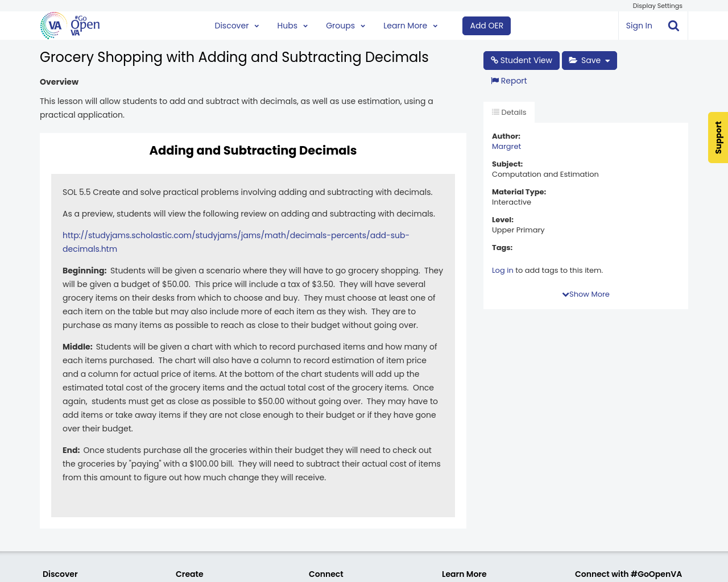The height and width of the screenshot is (582, 728).
Task: Open the Learn More dropdown
Action: 410,26
